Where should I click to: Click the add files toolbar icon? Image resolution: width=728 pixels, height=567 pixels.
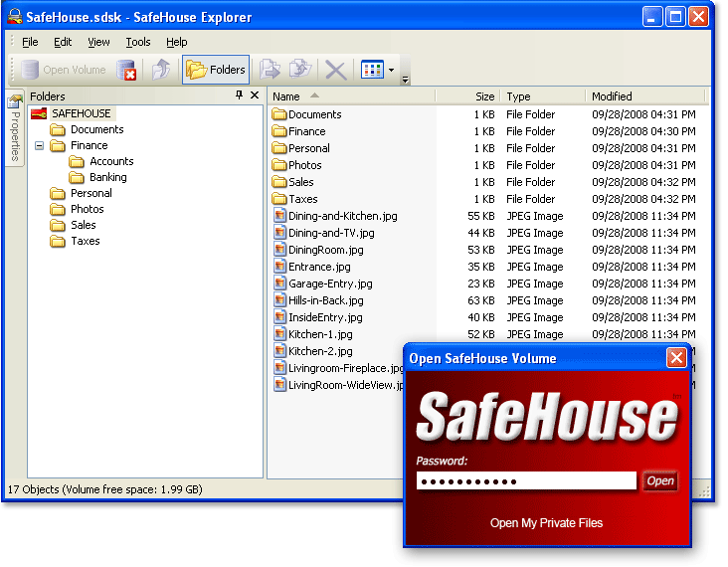[300, 70]
